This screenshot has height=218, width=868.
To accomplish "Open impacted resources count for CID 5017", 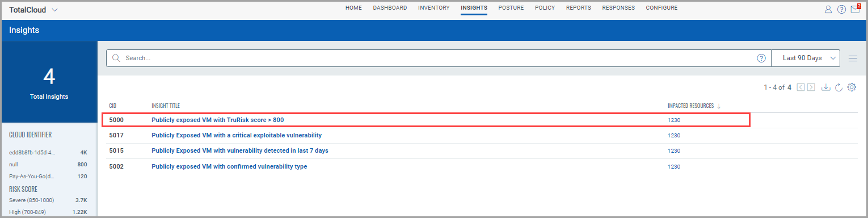I will point(674,136).
